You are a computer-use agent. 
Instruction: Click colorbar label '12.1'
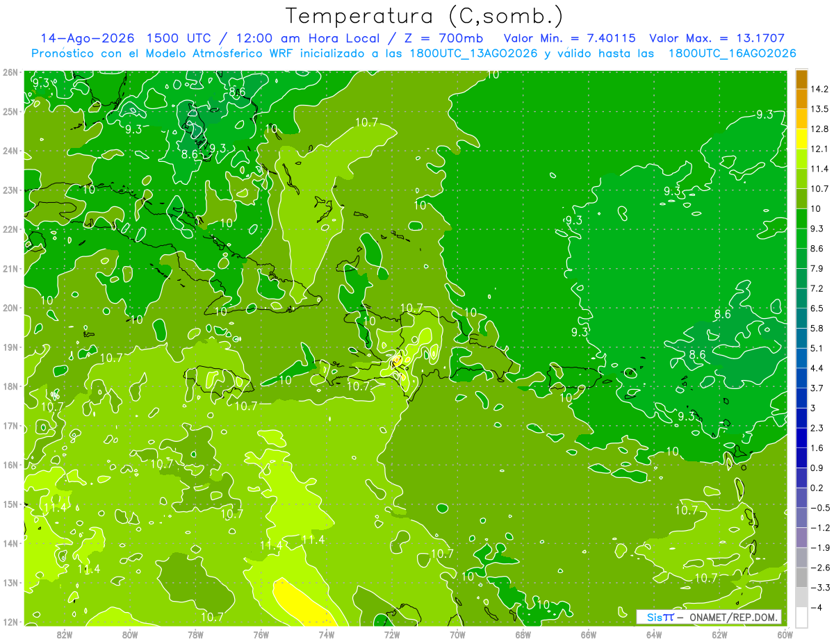tap(819, 149)
